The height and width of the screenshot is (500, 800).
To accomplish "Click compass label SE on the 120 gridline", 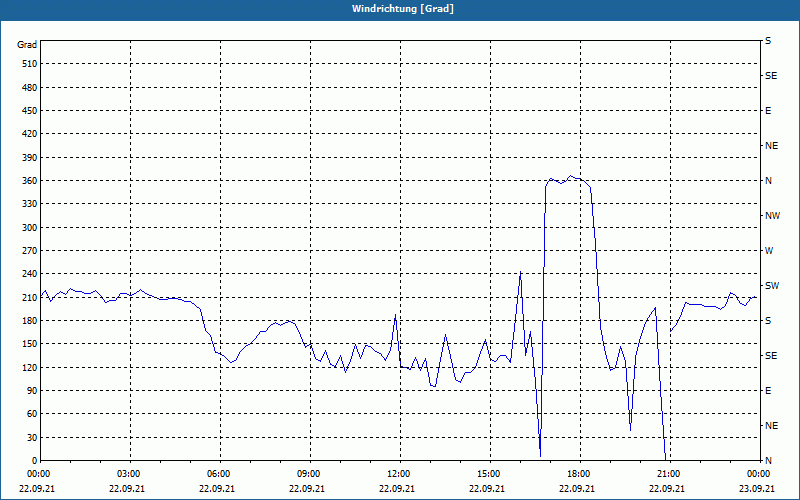I will point(771,356).
